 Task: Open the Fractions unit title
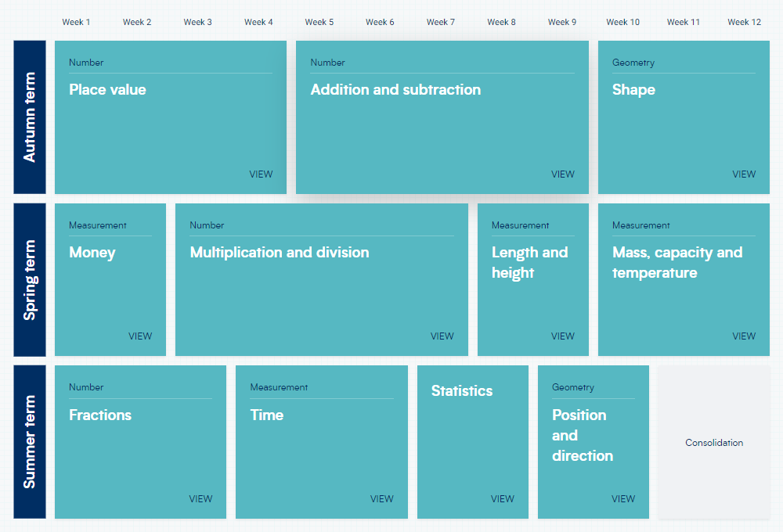click(100, 415)
